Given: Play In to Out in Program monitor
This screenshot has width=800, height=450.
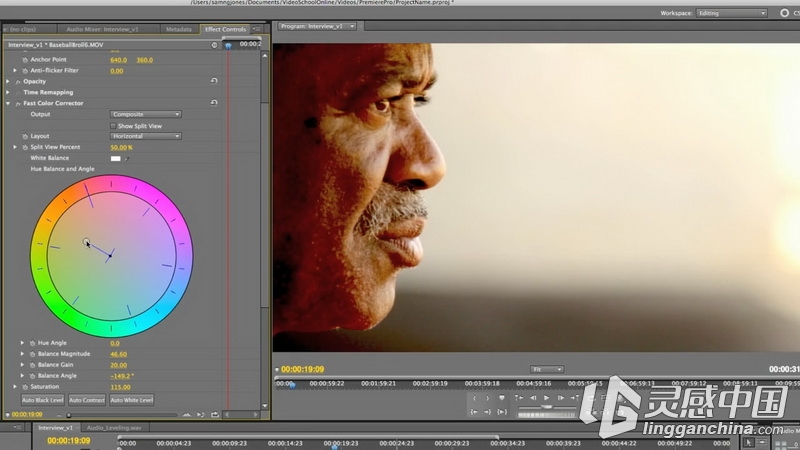Looking at the screenshot, I should [502, 412].
